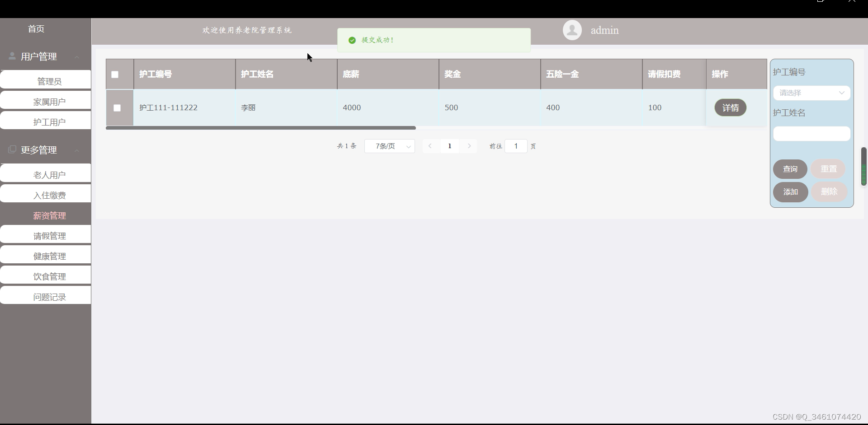Open the 护工用户 menu item
The width and height of the screenshot is (868, 425).
click(x=46, y=121)
